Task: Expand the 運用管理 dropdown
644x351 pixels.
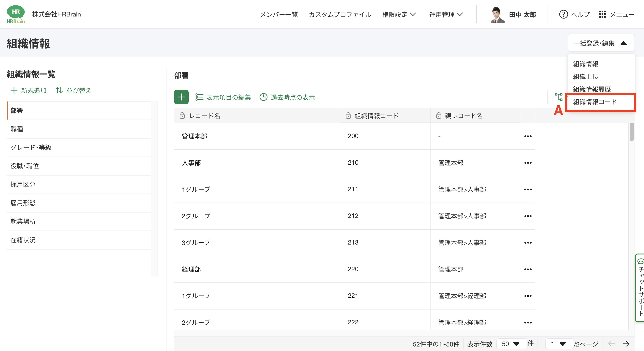Action: tap(446, 14)
